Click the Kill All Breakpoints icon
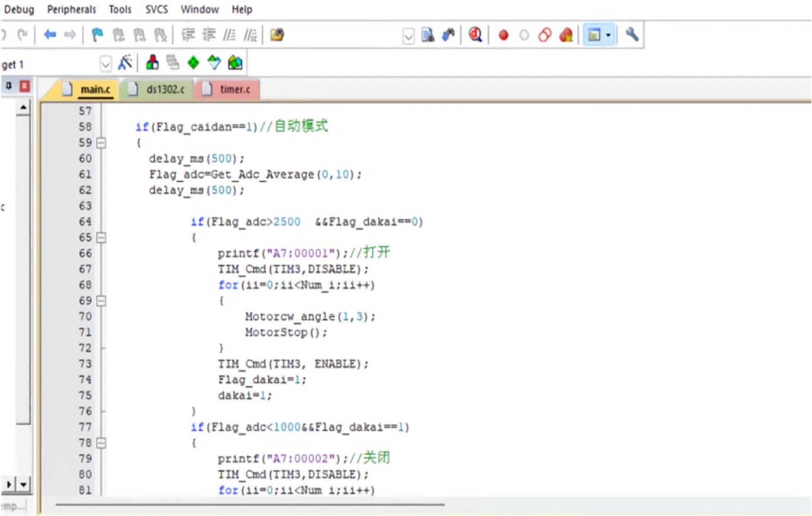 pyautogui.click(x=566, y=35)
